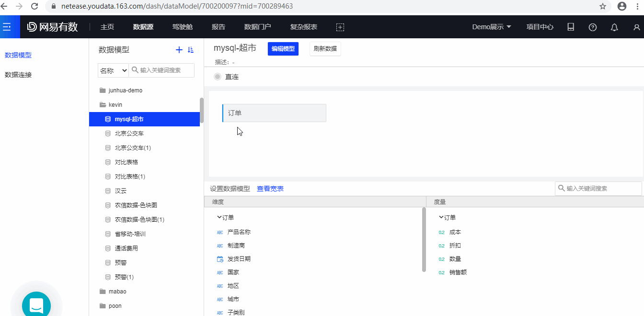Go to the 报告 menu item

click(x=218, y=27)
